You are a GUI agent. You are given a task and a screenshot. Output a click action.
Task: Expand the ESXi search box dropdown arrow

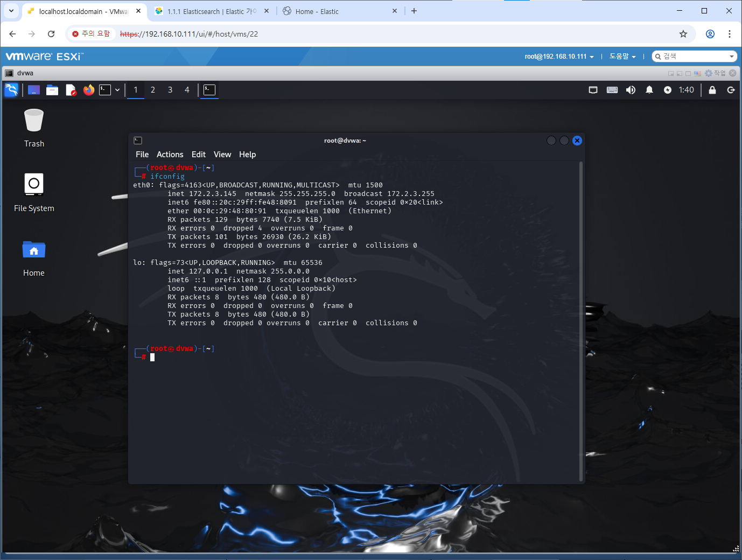[732, 57]
